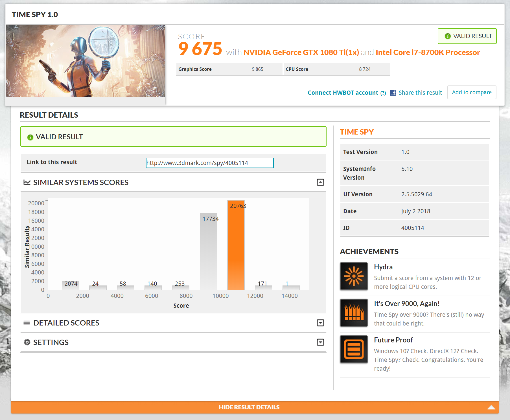Viewport: 510px width, 420px height.
Task: Click the Similar Systems Scores chart icon
Action: tap(27, 182)
